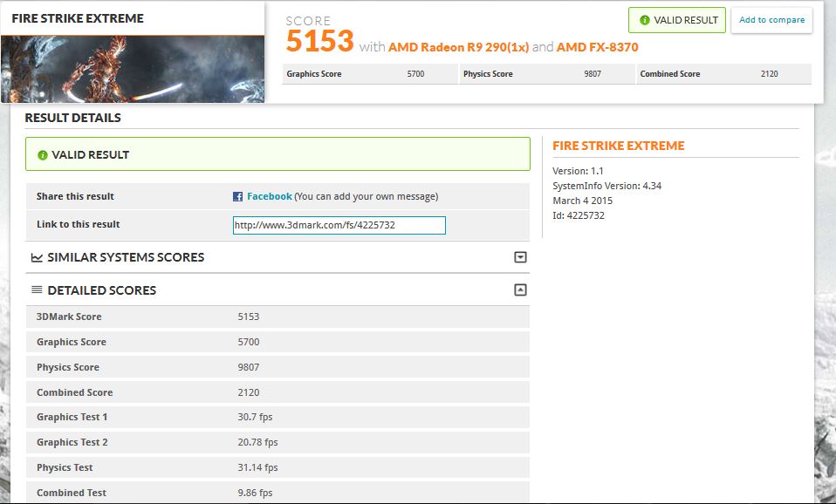
Task: Click the Graphics Test 1 row label
Action: 72,417
